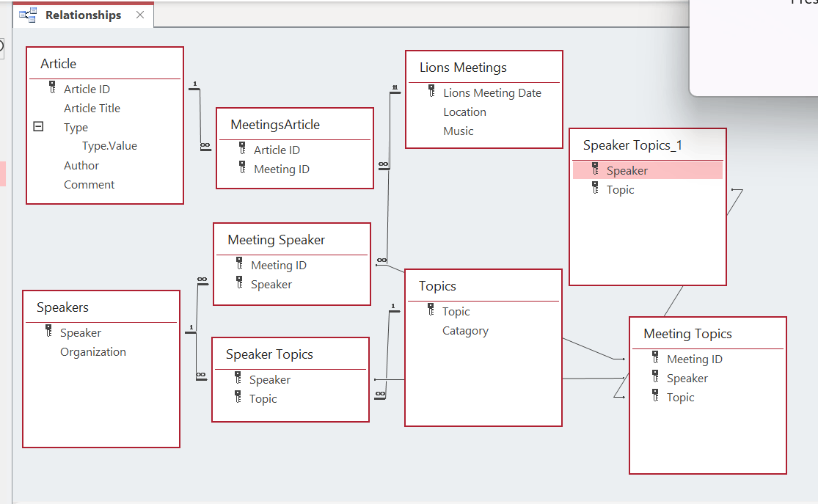Click the Relationships tab icon
The width and height of the screenshot is (818, 504).
coord(28,15)
